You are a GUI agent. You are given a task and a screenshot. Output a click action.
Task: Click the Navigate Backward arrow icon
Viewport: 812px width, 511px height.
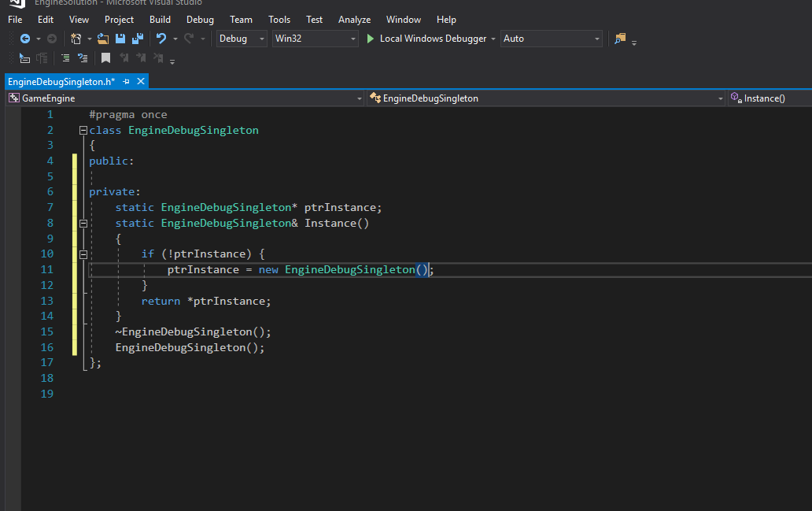24,38
